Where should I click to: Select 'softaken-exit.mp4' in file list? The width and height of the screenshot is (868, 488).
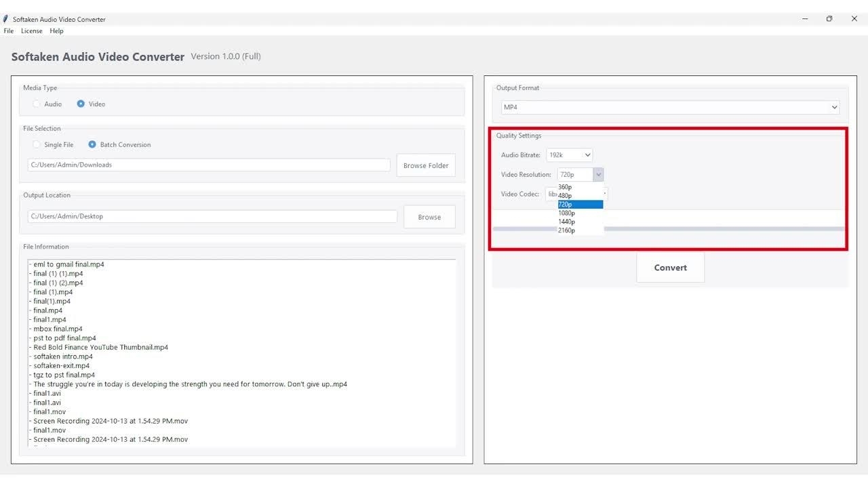61,366
